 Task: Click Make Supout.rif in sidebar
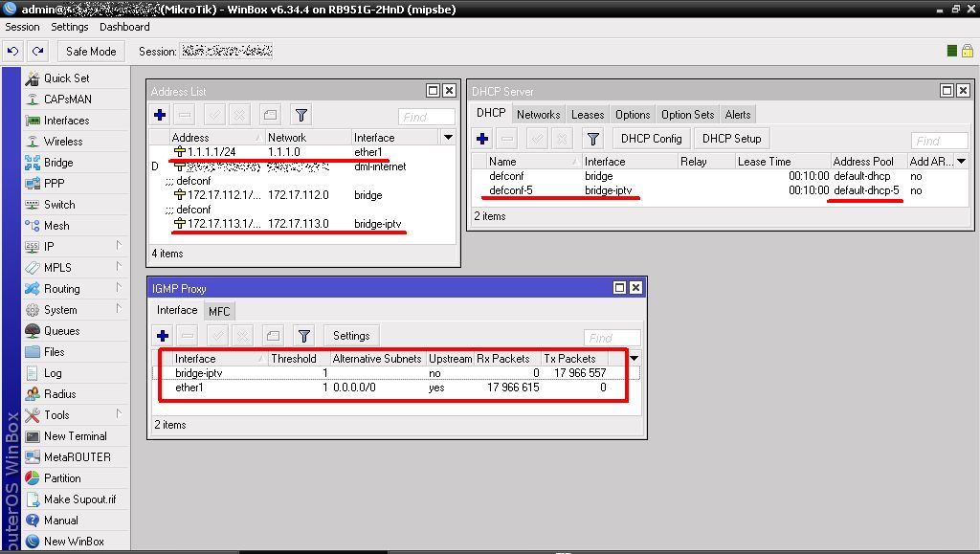[x=75, y=499]
